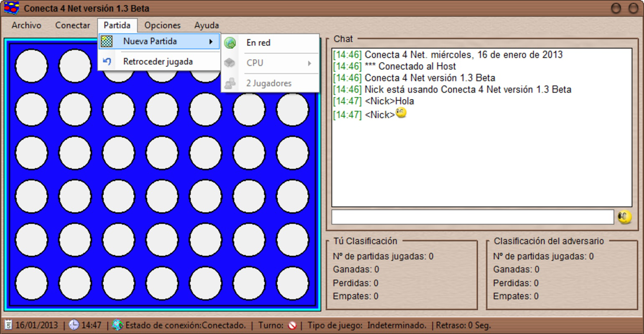Click the first title bar round button
Viewport: 644px width, 334px height.
[x=616, y=8]
